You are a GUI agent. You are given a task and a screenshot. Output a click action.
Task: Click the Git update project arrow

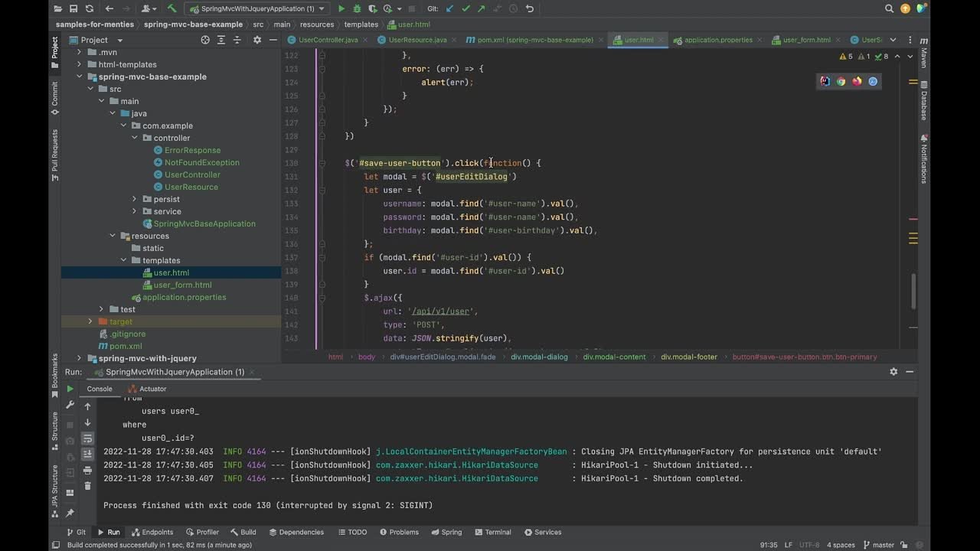coord(449,9)
